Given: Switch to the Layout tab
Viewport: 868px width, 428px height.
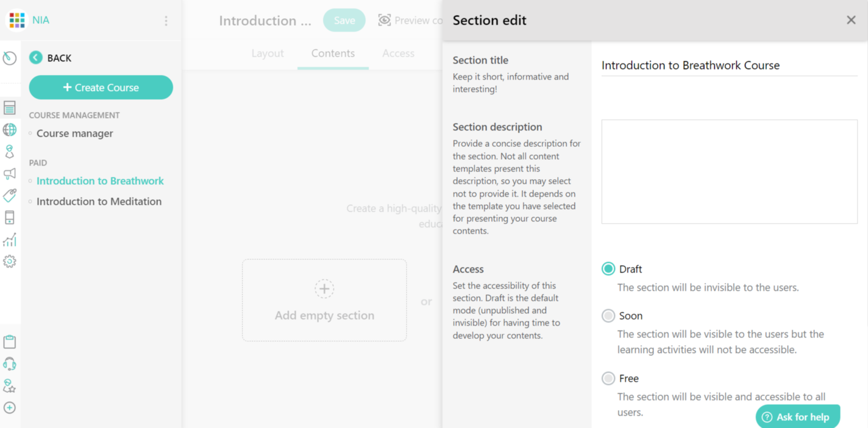Looking at the screenshot, I should pos(268,54).
